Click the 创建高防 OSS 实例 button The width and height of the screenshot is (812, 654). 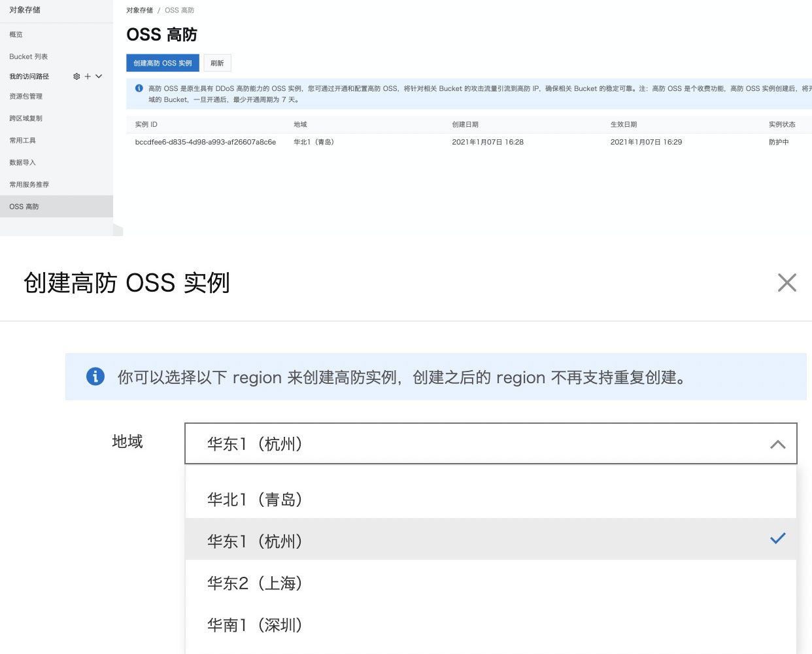click(163, 63)
